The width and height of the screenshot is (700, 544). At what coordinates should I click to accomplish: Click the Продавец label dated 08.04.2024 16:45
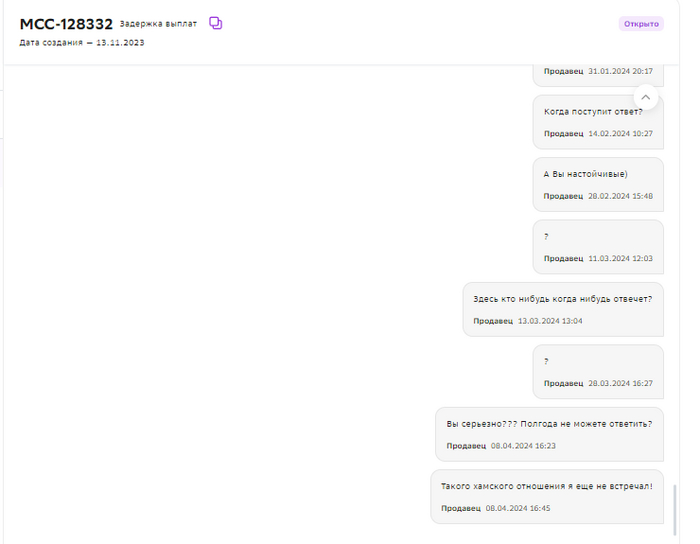[461, 508]
